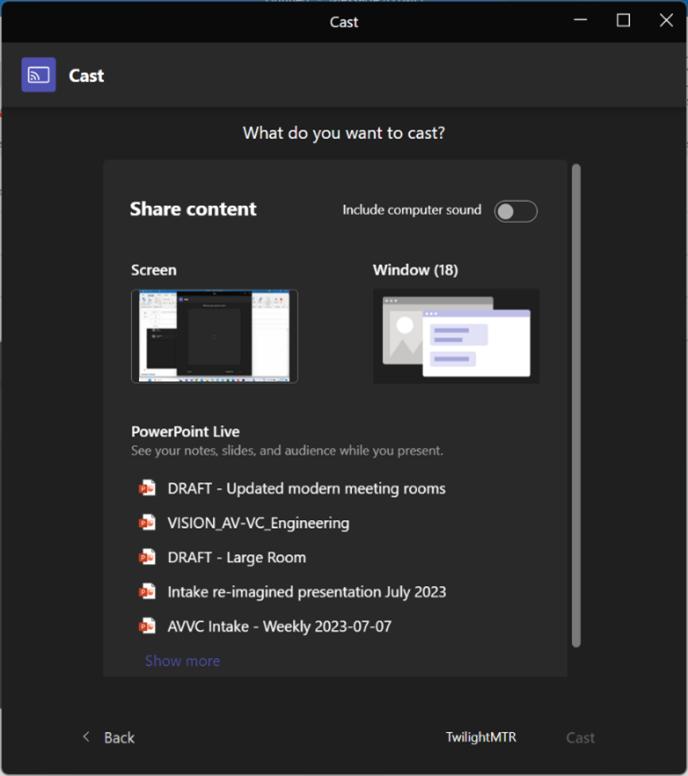Choose VISION_AV-VC_Engineering presentation
This screenshot has width=688, height=776.
[x=258, y=523]
